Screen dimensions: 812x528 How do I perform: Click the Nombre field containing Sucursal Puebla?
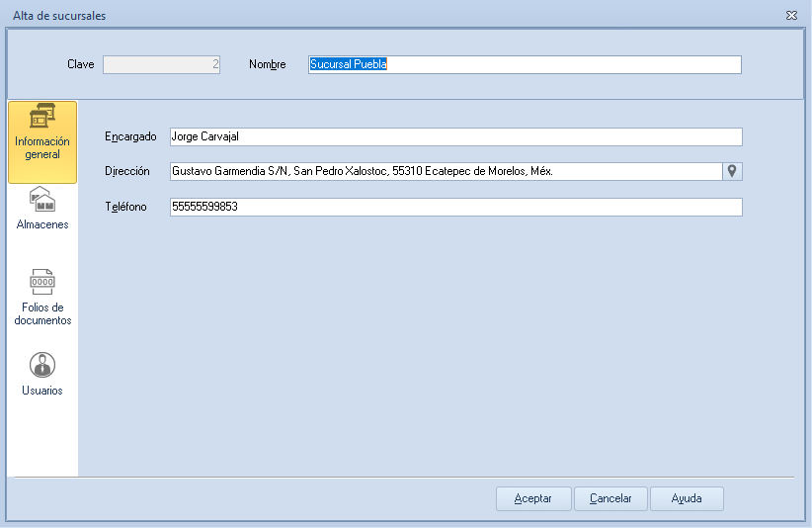(x=524, y=64)
